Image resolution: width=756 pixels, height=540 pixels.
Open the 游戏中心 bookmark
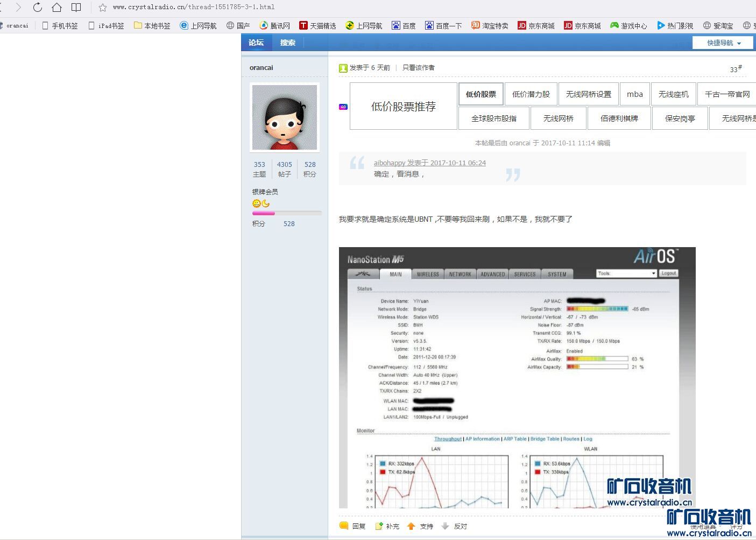click(629, 25)
